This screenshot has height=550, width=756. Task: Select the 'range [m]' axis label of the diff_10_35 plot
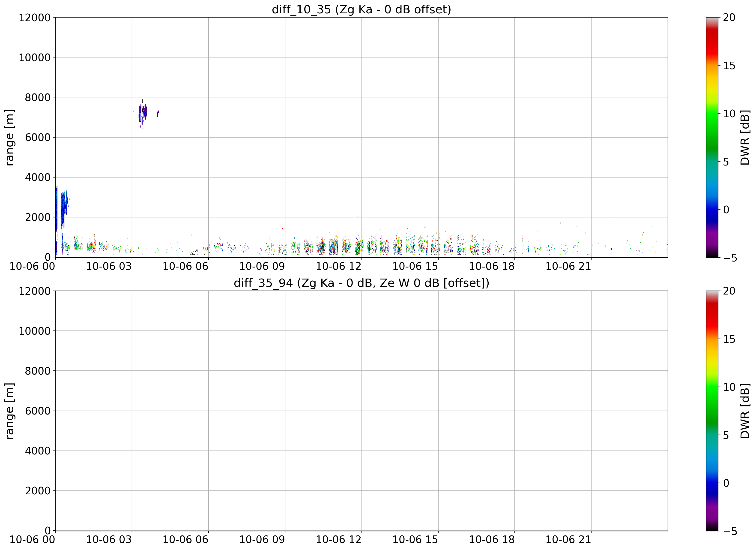(9, 137)
